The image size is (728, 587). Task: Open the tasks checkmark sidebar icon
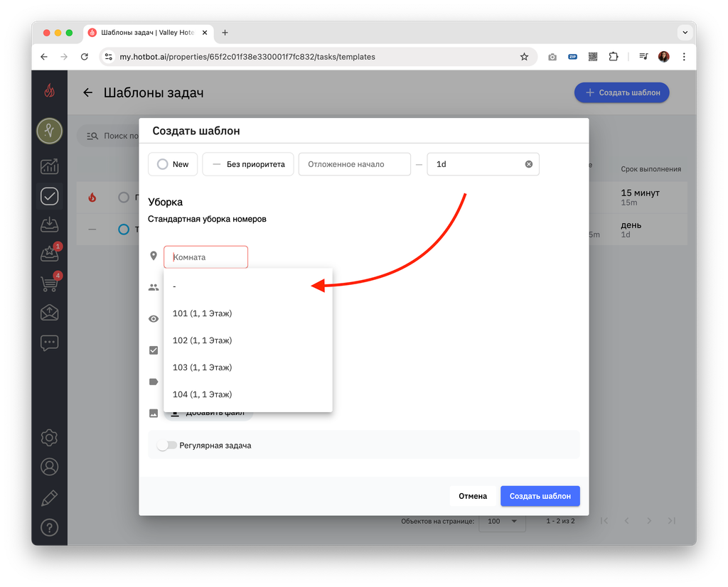tap(49, 196)
